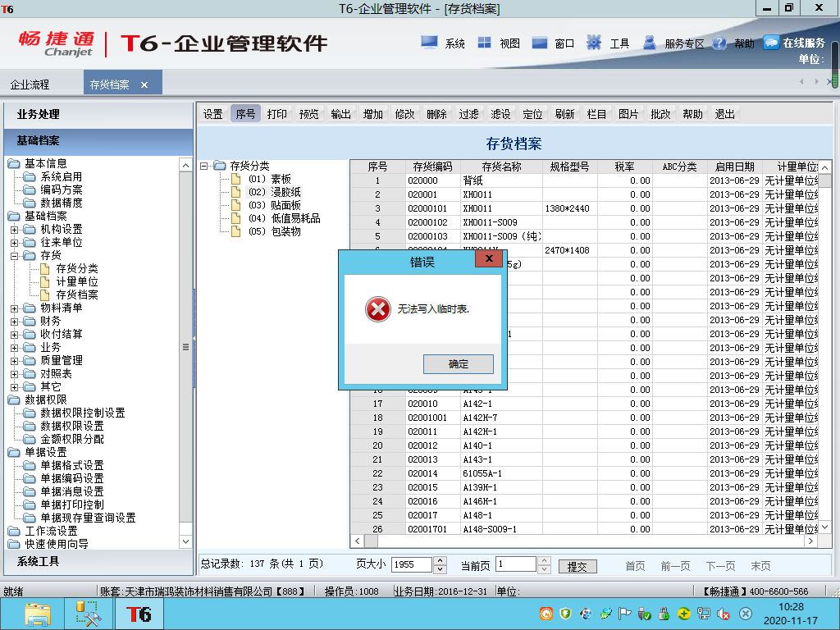Image resolution: width=840 pixels, height=630 pixels.
Task: Open the 工具 gear icon
Action: click(x=594, y=43)
